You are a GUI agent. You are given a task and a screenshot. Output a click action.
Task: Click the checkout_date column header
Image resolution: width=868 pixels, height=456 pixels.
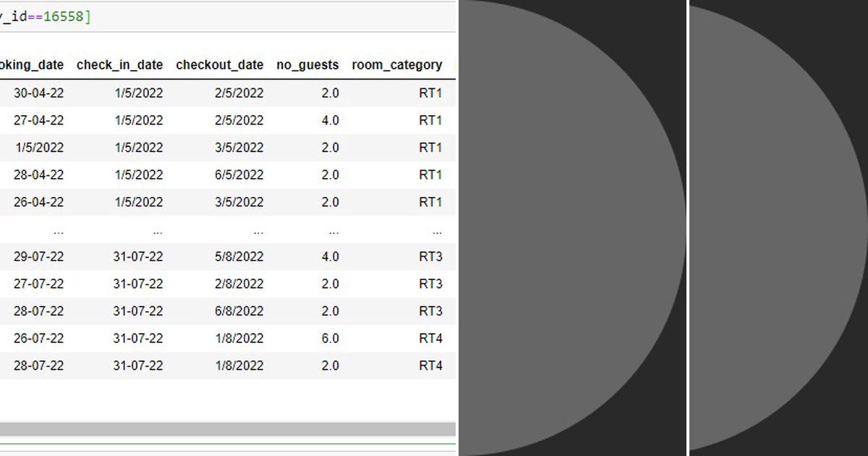pyautogui.click(x=220, y=65)
